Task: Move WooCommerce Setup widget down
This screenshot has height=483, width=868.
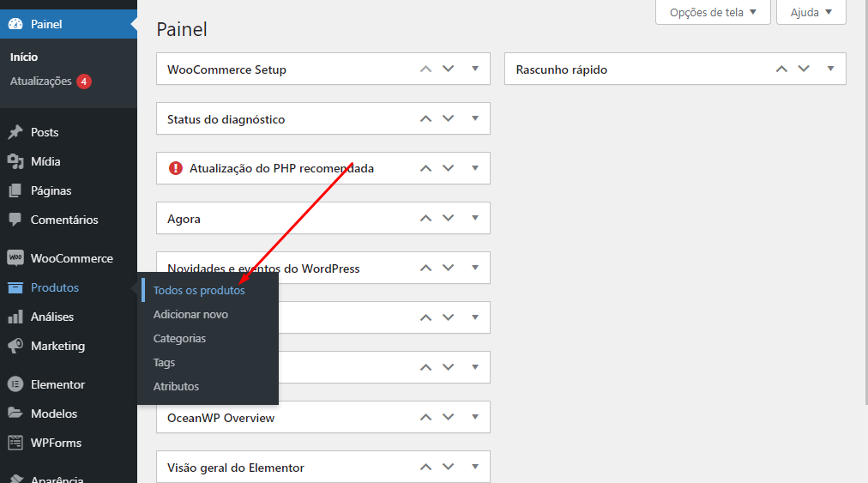Action: pos(449,69)
